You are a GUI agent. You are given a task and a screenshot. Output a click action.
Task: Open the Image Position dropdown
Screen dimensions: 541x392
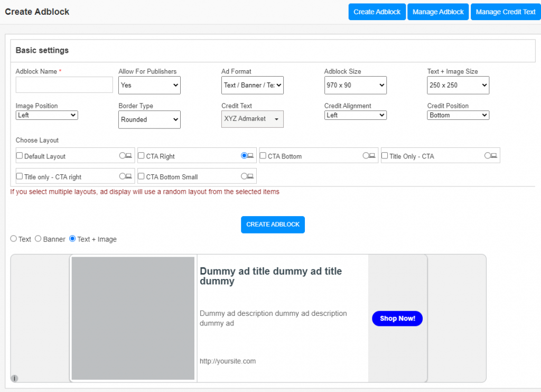(x=46, y=115)
